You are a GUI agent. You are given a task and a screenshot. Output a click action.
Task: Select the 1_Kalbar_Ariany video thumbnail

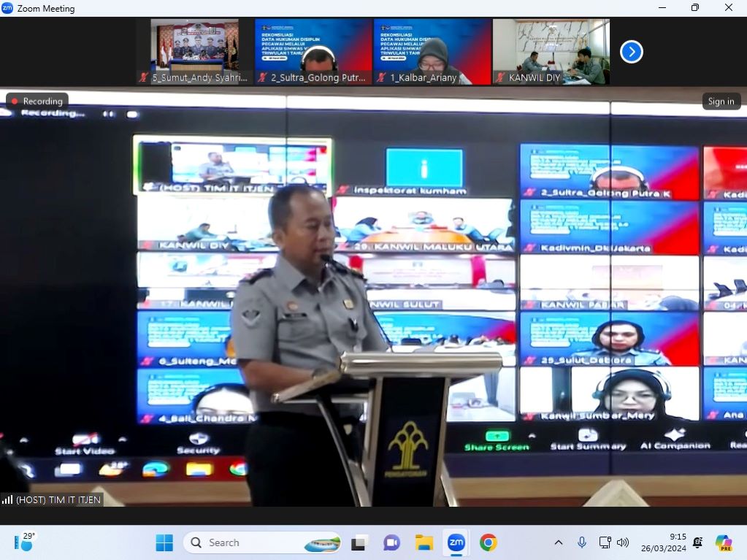tap(432, 52)
